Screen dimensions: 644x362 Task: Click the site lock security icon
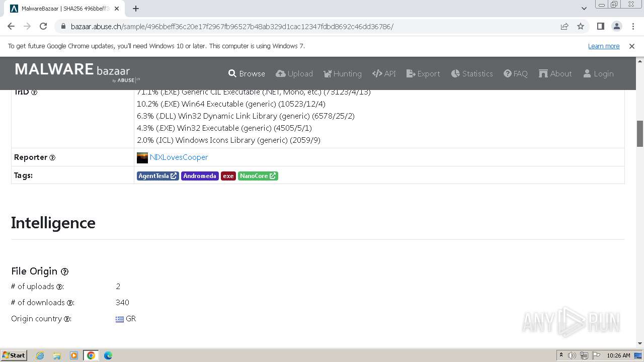coord(63,27)
